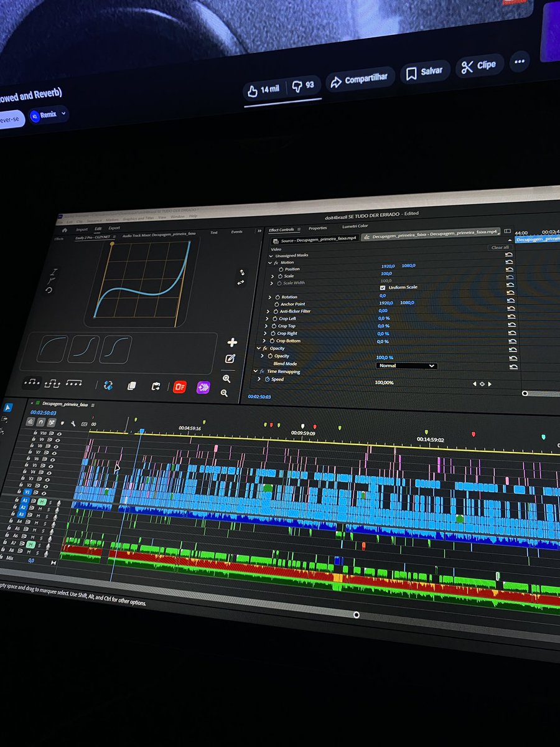Toggle nest insert mode button in timeline
The width and height of the screenshot is (560, 747).
[x=30, y=421]
